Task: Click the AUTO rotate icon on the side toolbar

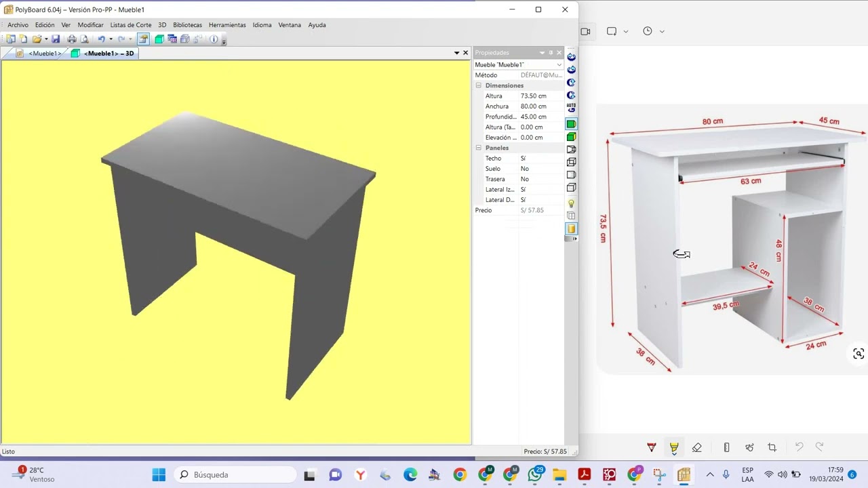Action: pos(571,108)
